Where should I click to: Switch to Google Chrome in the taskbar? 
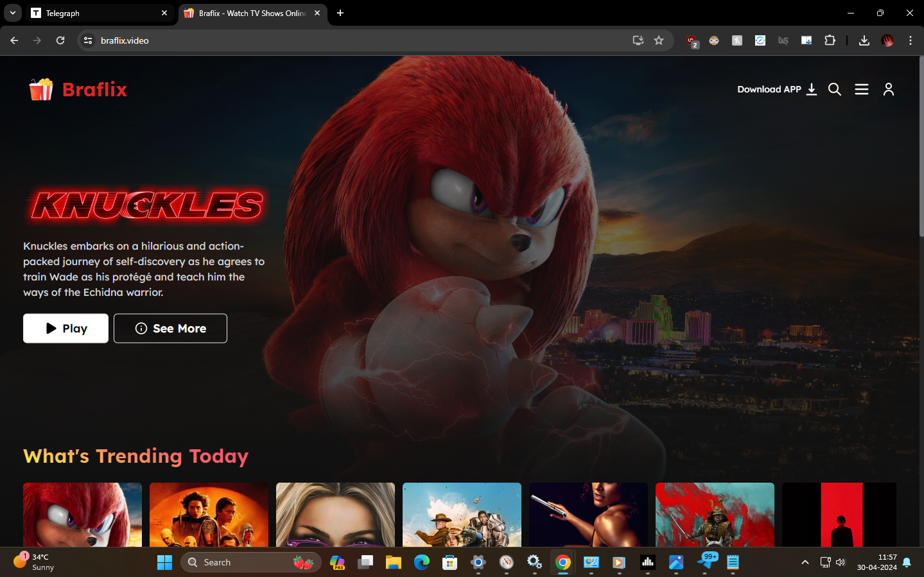[563, 562]
